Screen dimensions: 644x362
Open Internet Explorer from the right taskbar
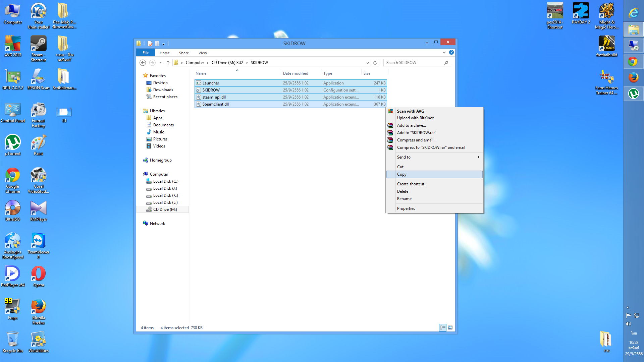[633, 13]
